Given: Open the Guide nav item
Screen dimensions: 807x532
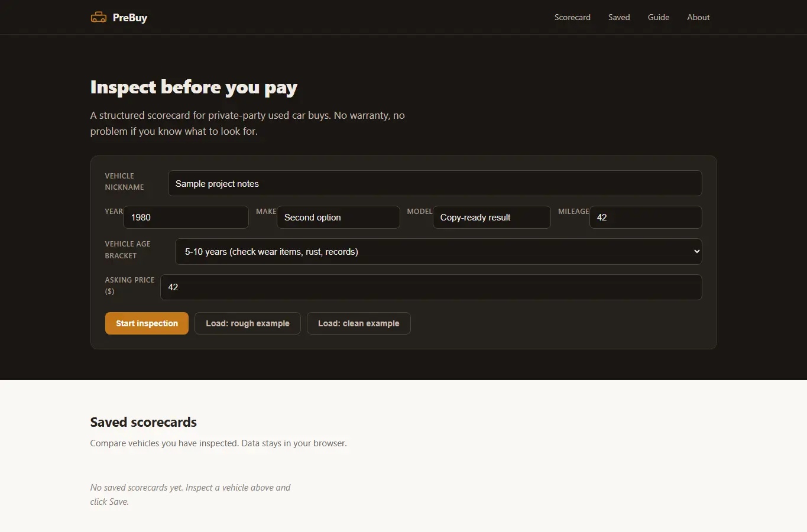Looking at the screenshot, I should coord(659,17).
